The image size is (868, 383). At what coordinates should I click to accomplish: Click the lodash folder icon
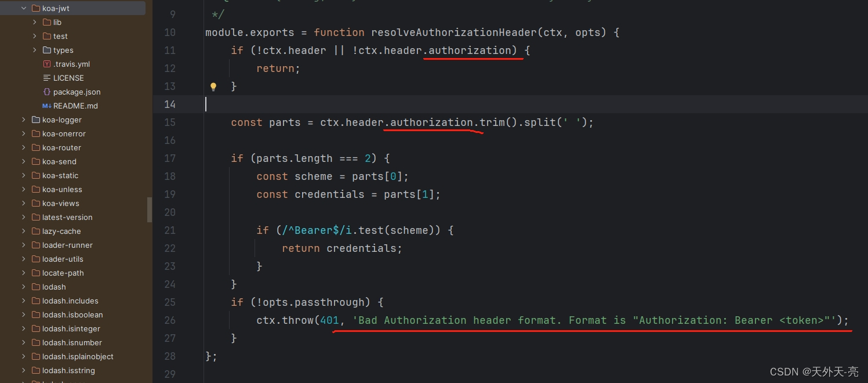coord(36,287)
